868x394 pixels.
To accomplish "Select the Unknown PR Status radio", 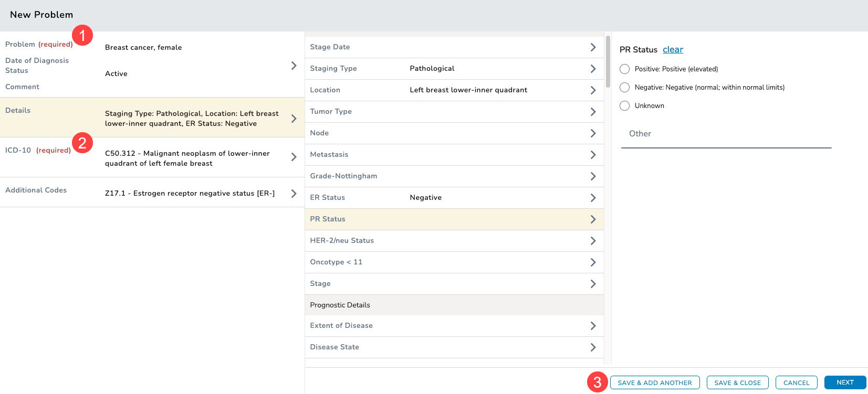I will click(x=624, y=106).
